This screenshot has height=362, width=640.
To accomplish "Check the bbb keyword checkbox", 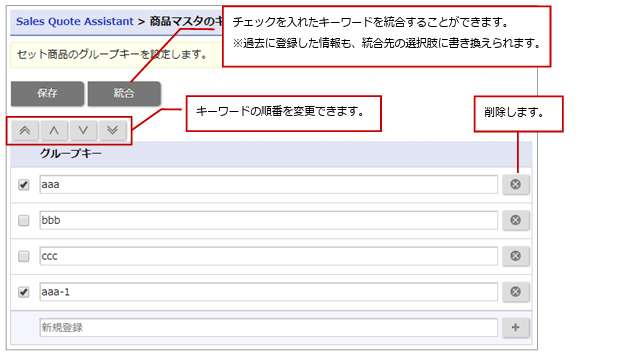I will point(24,220).
